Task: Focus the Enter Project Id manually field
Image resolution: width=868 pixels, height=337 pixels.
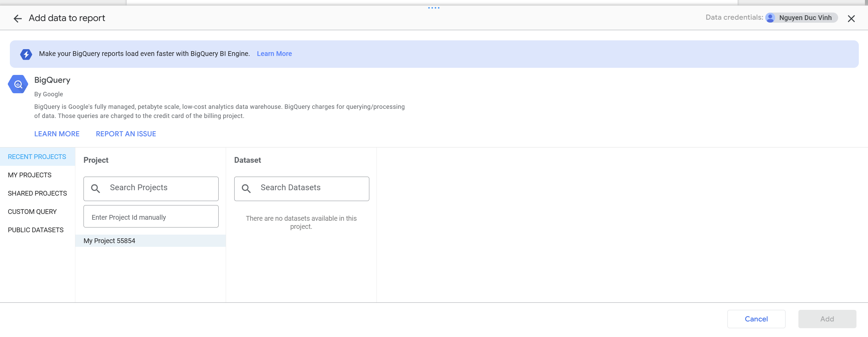Action: tap(151, 216)
